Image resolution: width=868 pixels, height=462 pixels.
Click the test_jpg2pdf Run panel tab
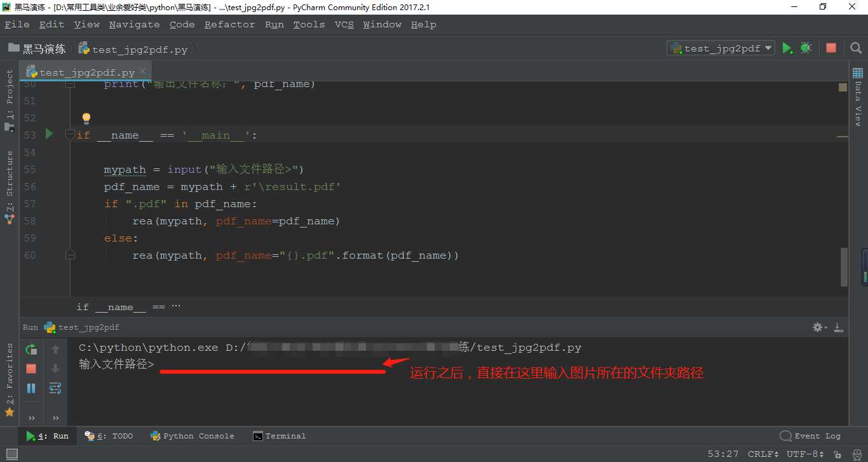[x=82, y=327]
